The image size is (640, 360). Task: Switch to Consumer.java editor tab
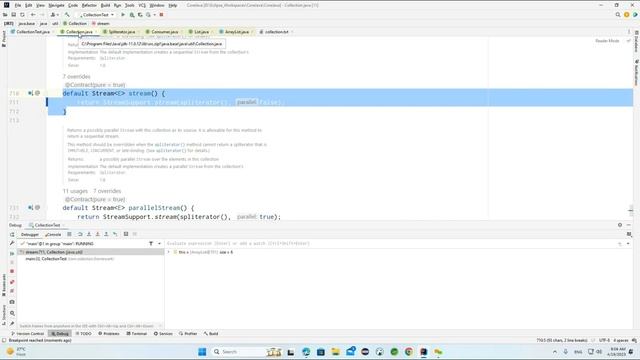coord(164,32)
